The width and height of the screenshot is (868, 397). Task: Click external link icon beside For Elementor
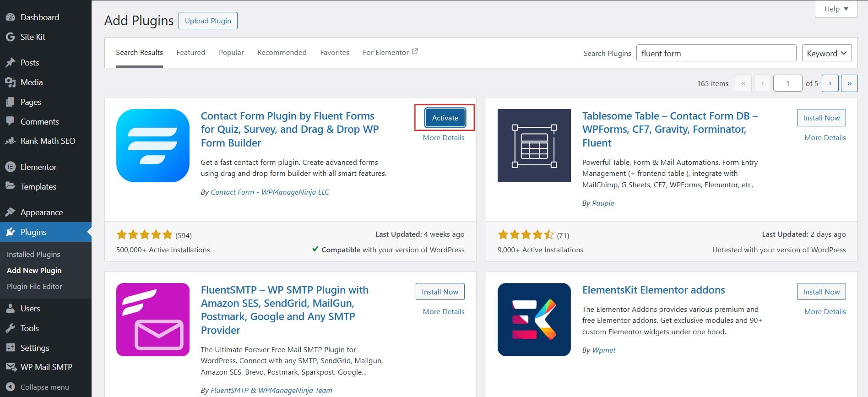415,52
